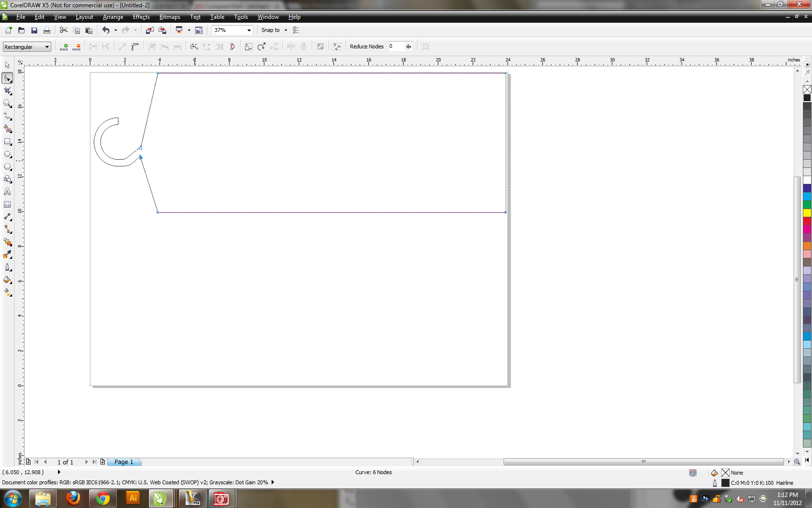
Task: Click the Export icon
Action: (163, 30)
